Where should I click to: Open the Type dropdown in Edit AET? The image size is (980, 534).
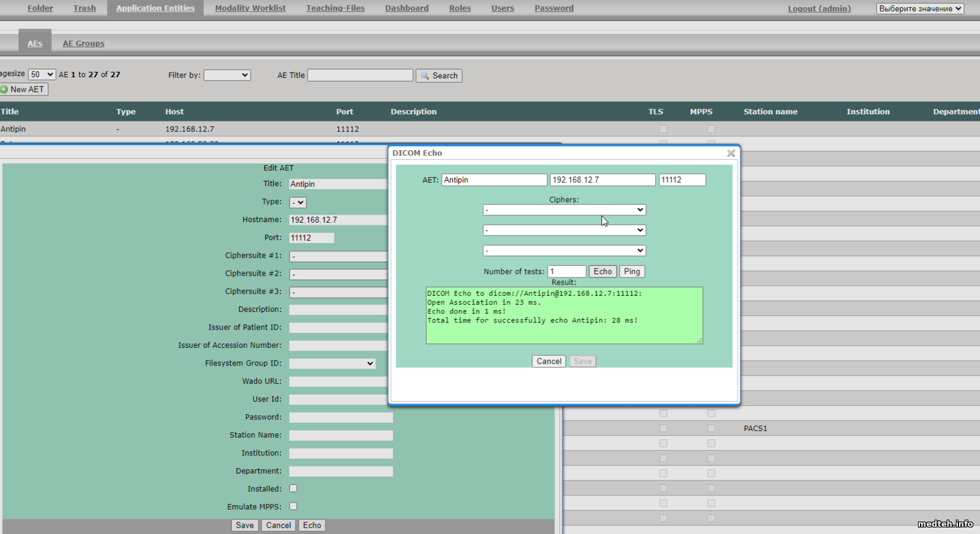[298, 202]
